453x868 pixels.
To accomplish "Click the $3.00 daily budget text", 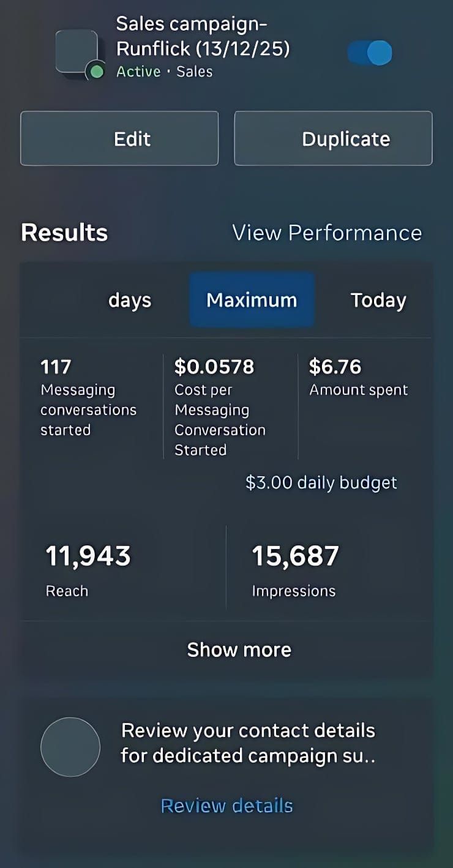I will (321, 482).
